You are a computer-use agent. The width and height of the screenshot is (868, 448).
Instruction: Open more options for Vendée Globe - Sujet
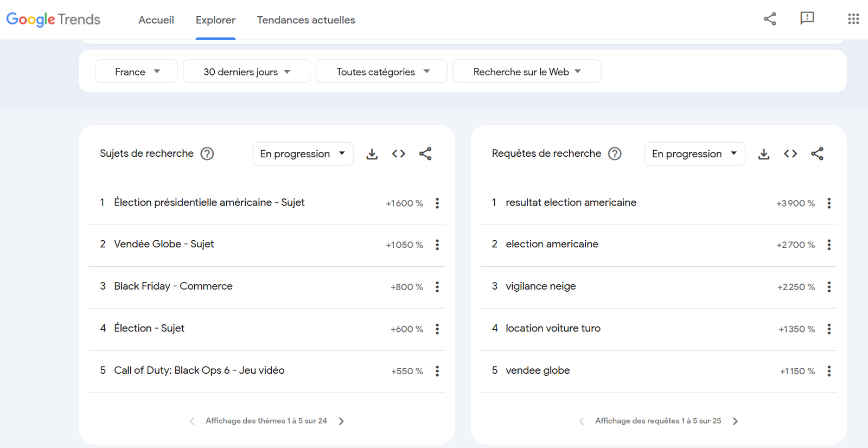coord(437,245)
